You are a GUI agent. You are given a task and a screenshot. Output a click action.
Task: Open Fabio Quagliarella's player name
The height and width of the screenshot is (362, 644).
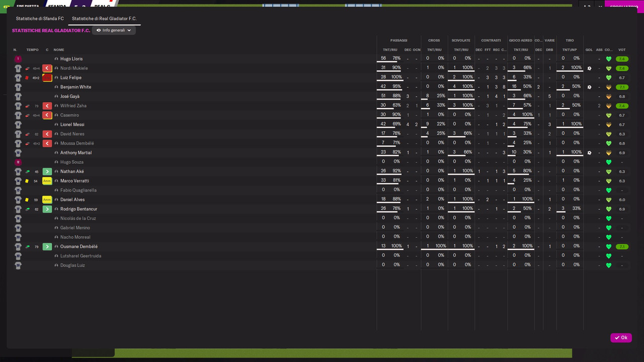pos(78,191)
